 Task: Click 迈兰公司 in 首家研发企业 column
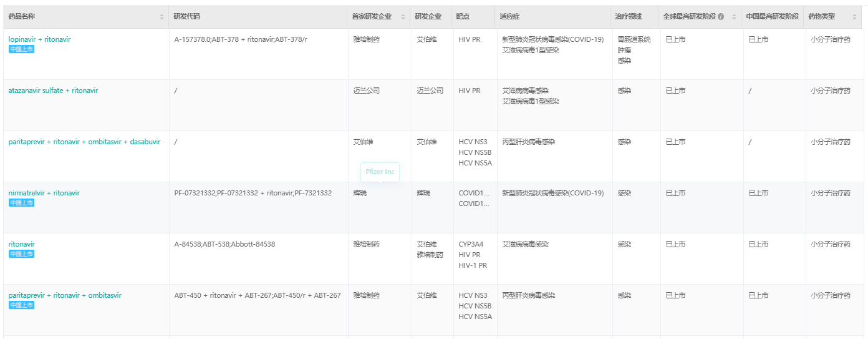pyautogui.click(x=367, y=91)
